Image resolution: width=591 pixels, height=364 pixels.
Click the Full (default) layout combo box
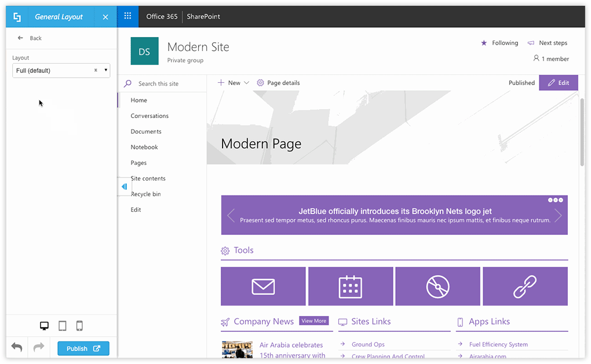(x=61, y=71)
